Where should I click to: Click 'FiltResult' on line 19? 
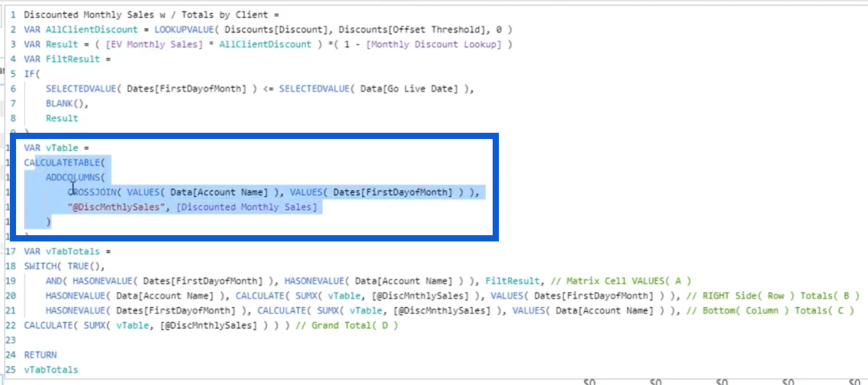(512, 281)
